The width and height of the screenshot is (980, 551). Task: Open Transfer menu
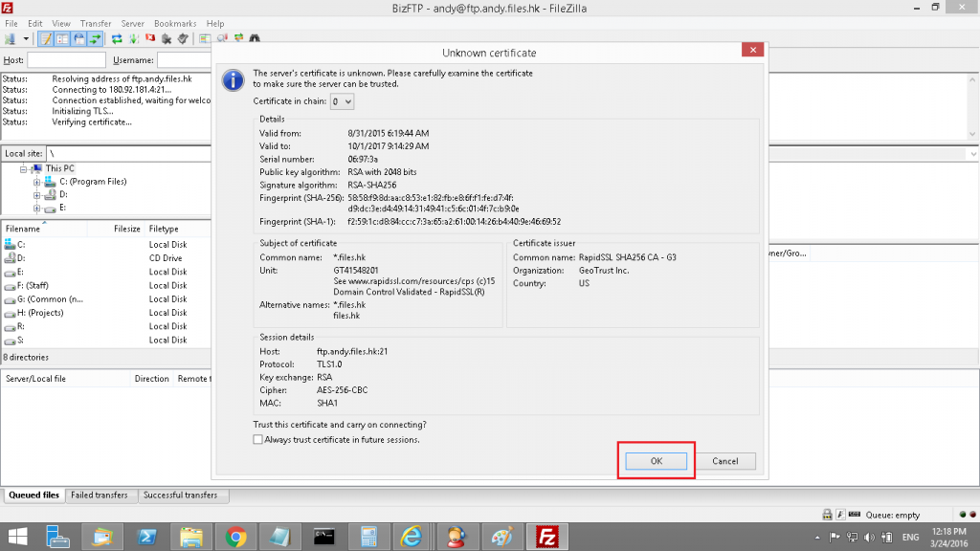pos(96,24)
